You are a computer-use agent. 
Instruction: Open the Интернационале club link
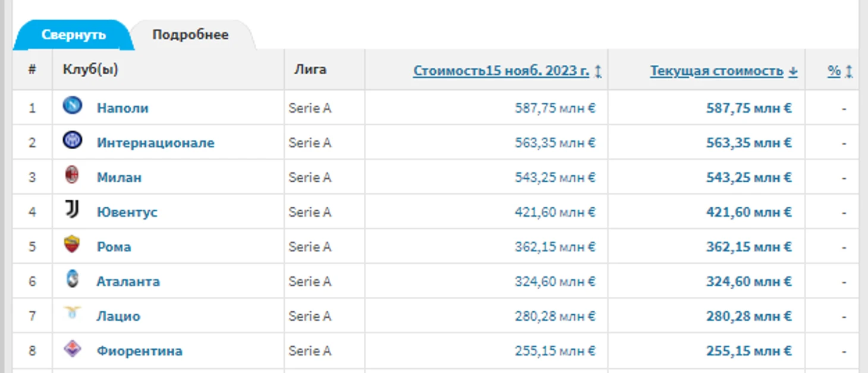click(155, 143)
